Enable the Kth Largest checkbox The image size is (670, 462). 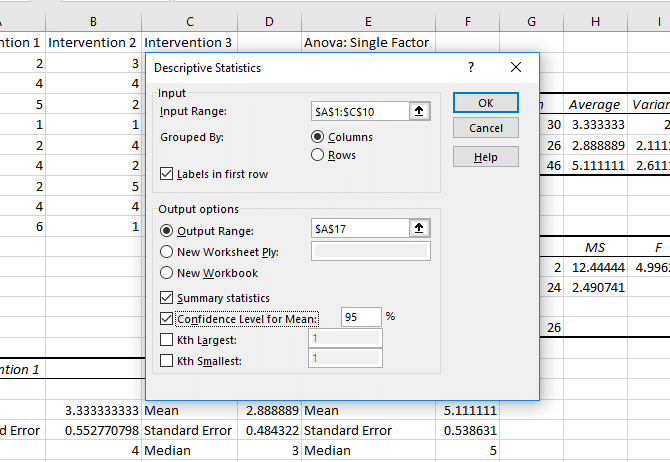(167, 340)
